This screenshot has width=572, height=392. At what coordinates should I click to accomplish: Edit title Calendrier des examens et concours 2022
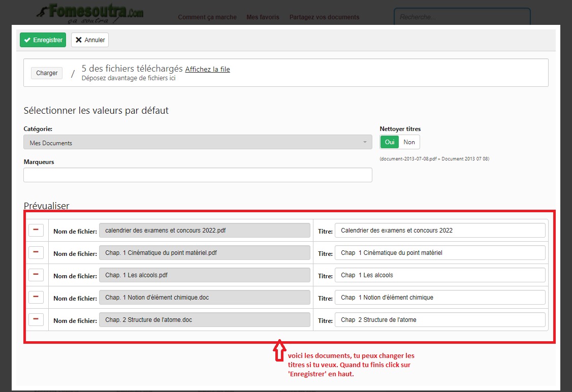pos(440,231)
